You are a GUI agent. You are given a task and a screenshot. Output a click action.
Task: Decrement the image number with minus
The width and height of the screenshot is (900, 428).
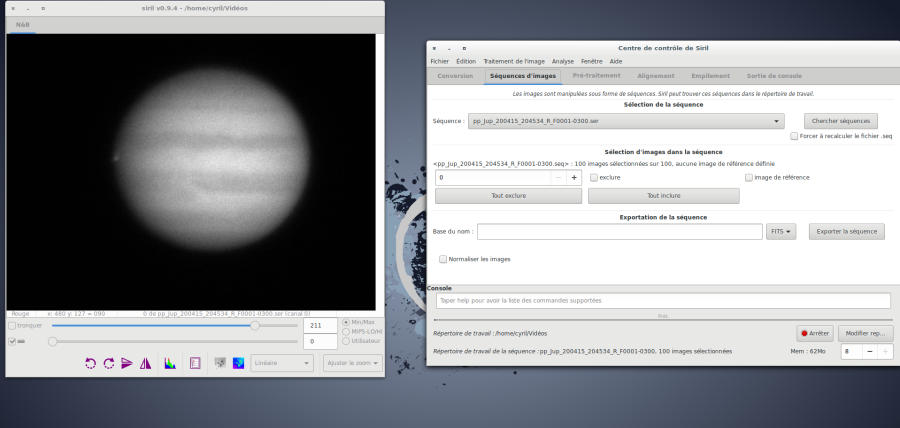[x=558, y=178]
